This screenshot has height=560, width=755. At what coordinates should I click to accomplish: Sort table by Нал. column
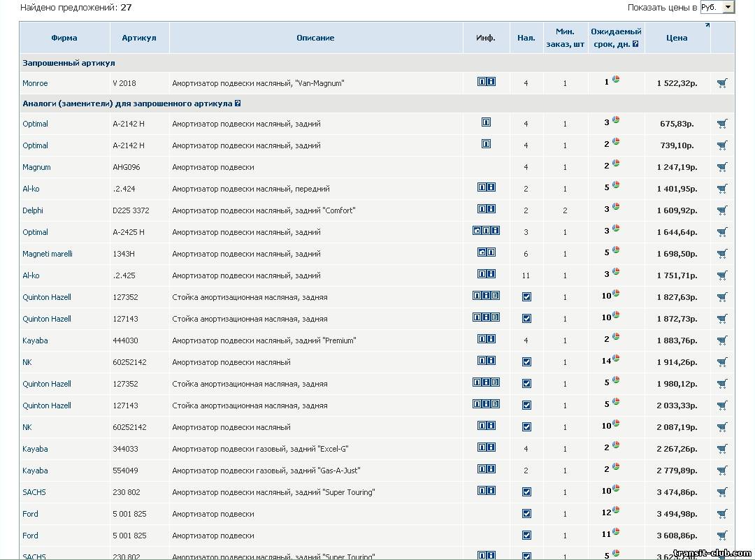click(526, 38)
